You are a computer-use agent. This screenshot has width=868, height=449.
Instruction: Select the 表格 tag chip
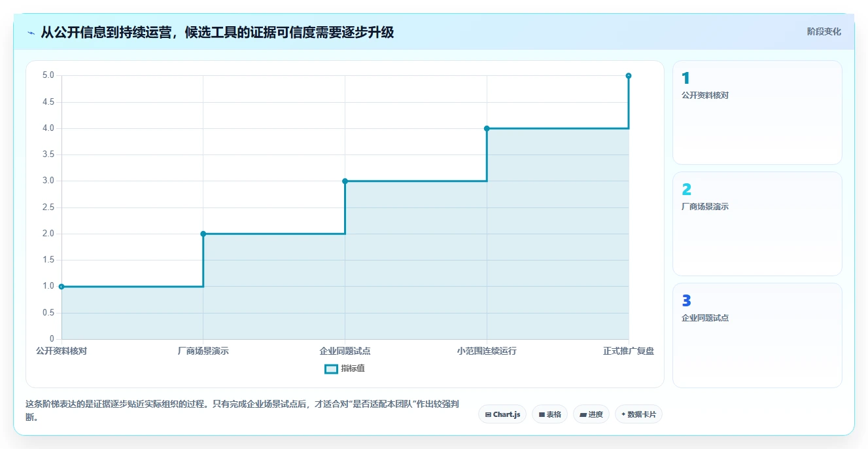click(x=549, y=414)
